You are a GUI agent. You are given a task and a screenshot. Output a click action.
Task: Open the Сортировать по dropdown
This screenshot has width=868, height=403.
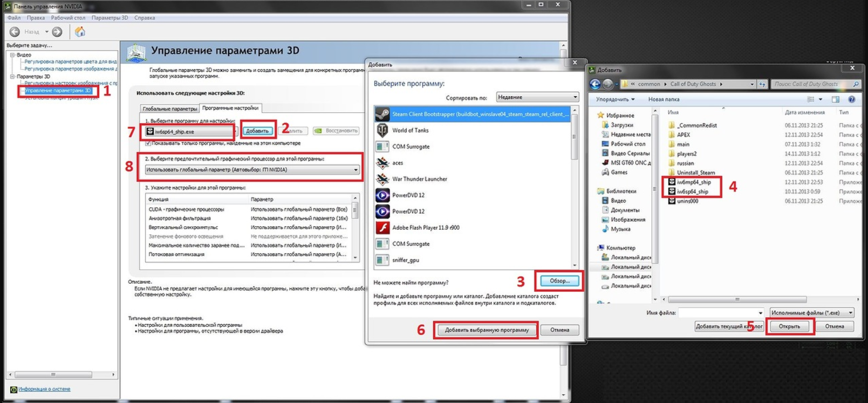click(537, 97)
